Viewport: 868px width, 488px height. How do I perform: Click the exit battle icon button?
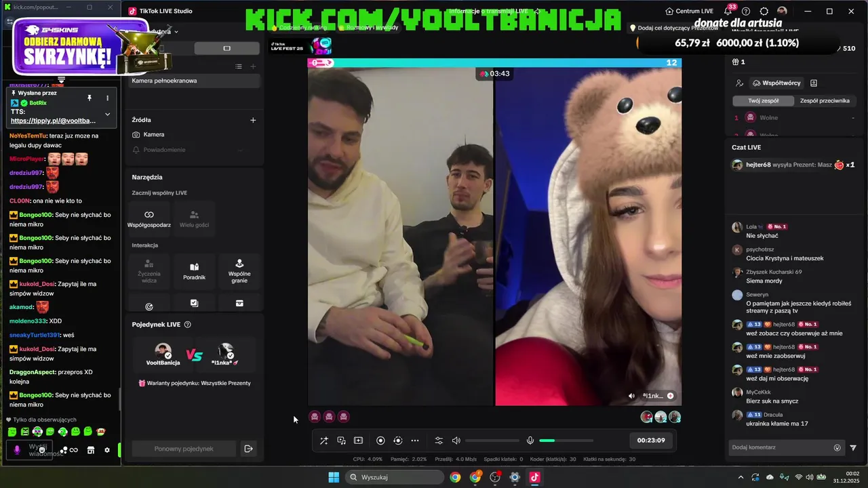click(248, 449)
